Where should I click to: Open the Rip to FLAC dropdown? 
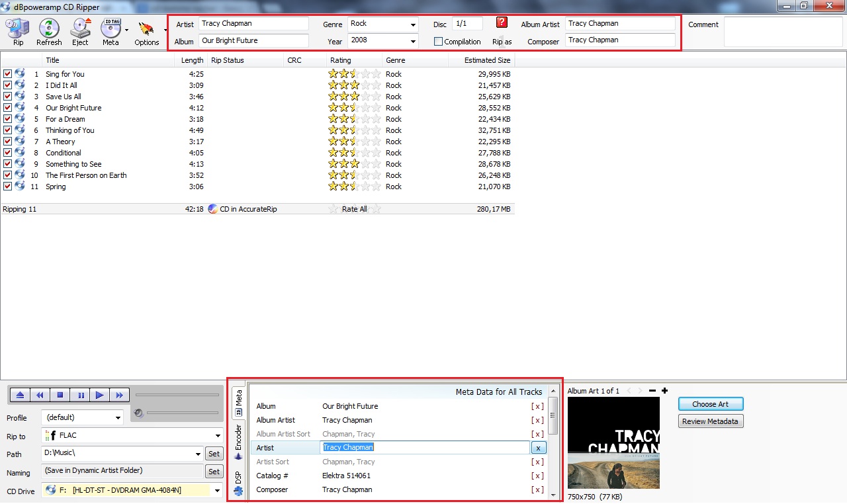tap(218, 436)
